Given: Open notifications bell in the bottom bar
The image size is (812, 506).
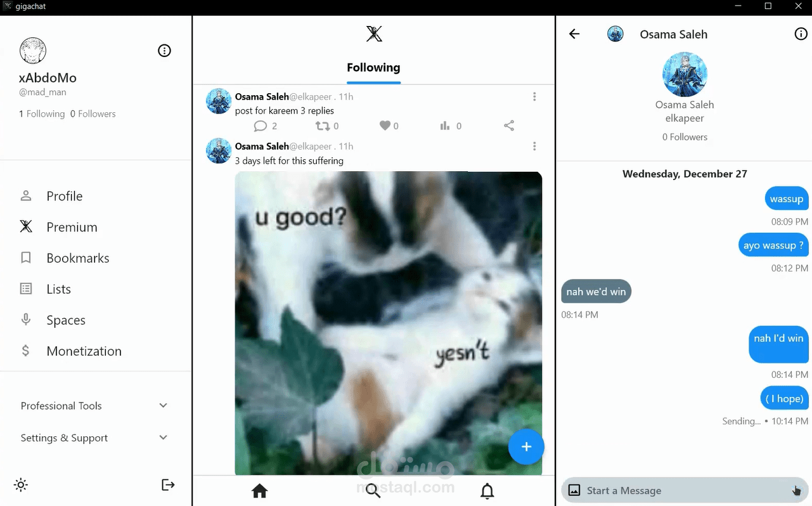Looking at the screenshot, I should pyautogui.click(x=487, y=491).
